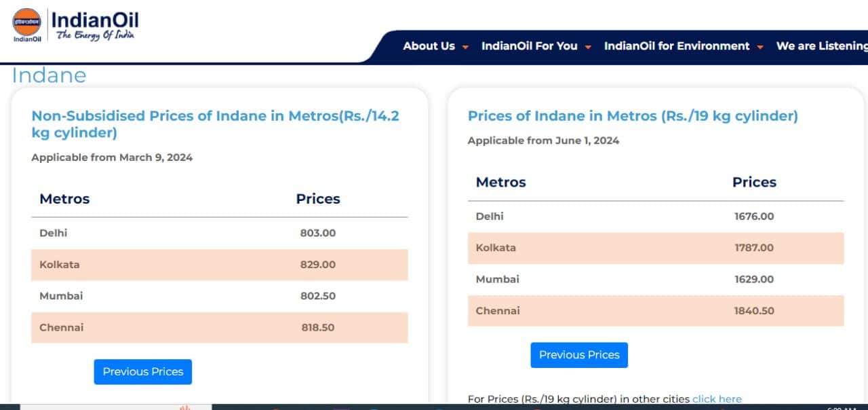The width and height of the screenshot is (868, 410).
Task: Click the Mumbai row label in 19 kg table
Action: click(x=497, y=279)
